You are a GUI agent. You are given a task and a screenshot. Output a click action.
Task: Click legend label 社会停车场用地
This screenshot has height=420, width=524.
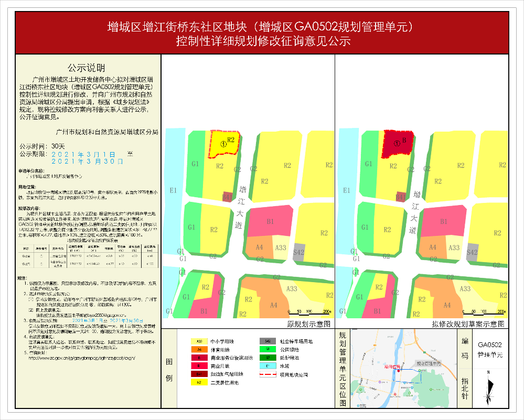pos(296,341)
